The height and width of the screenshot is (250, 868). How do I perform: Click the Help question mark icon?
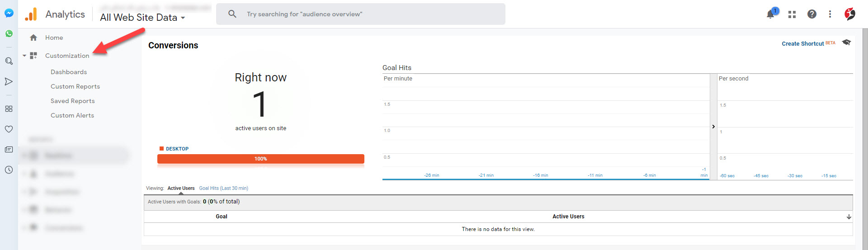(x=812, y=14)
